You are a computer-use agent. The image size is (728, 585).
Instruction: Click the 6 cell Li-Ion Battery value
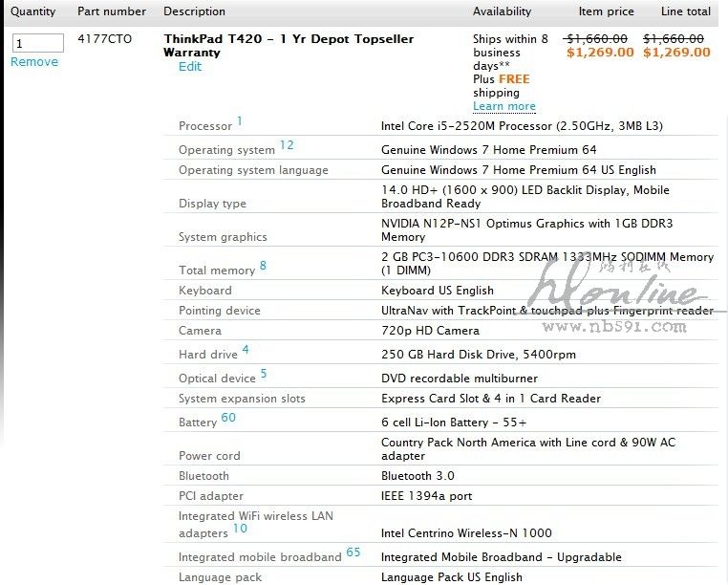(454, 422)
